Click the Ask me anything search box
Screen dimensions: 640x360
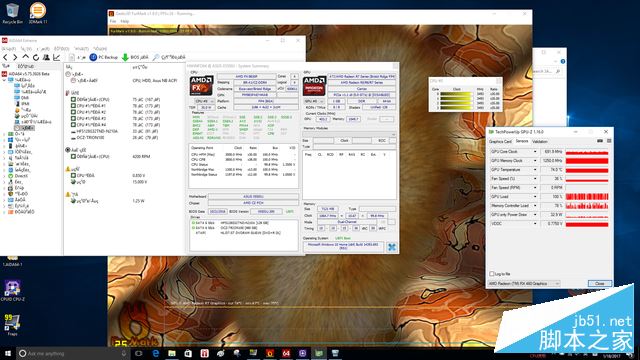tap(72, 353)
